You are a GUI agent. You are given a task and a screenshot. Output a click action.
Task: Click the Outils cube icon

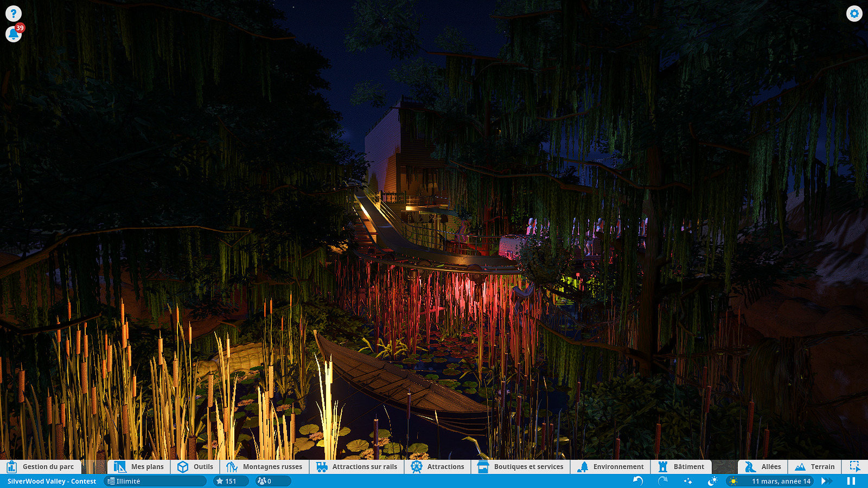(183, 467)
